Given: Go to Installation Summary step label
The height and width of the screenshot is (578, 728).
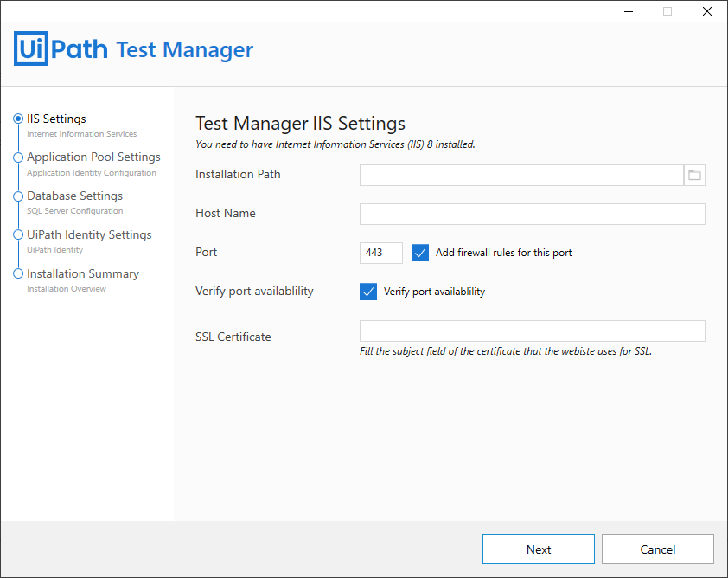Looking at the screenshot, I should pos(83,273).
